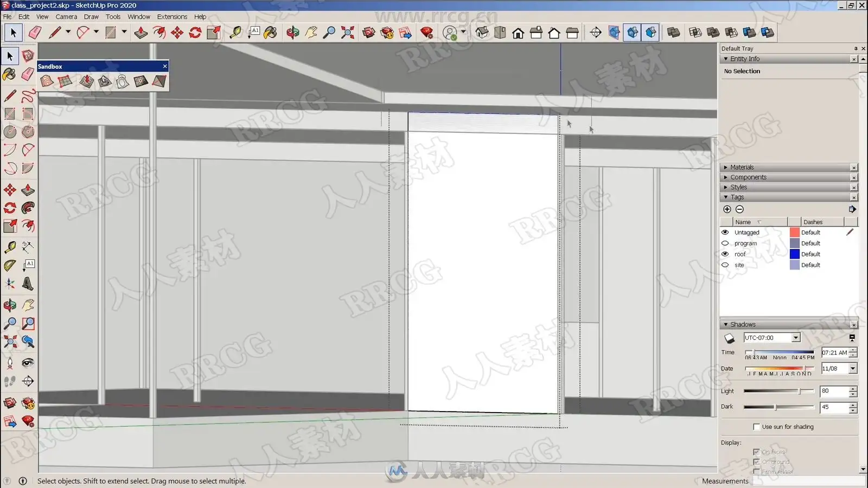Click the Untagged red color swatch
Screen dimensions: 868x488
pos(795,232)
